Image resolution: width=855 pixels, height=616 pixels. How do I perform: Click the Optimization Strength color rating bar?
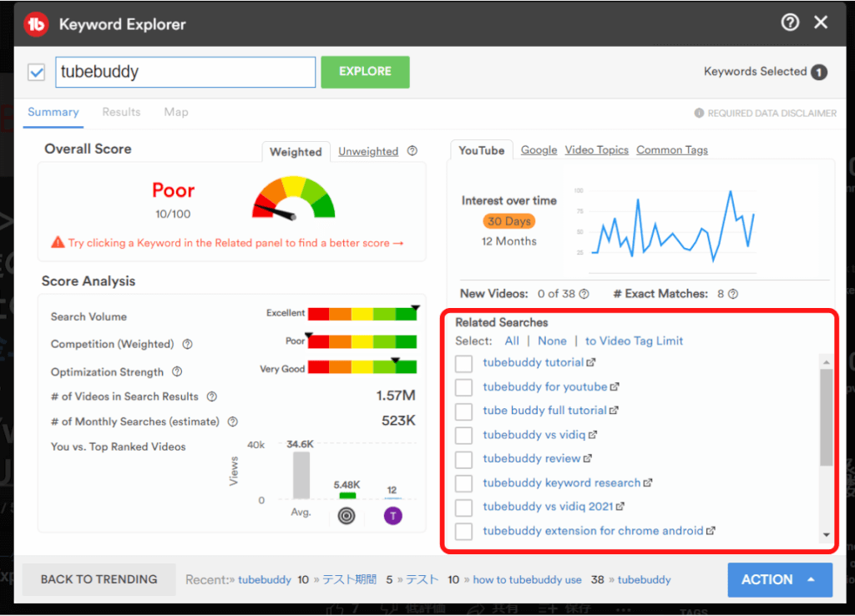[362, 367]
